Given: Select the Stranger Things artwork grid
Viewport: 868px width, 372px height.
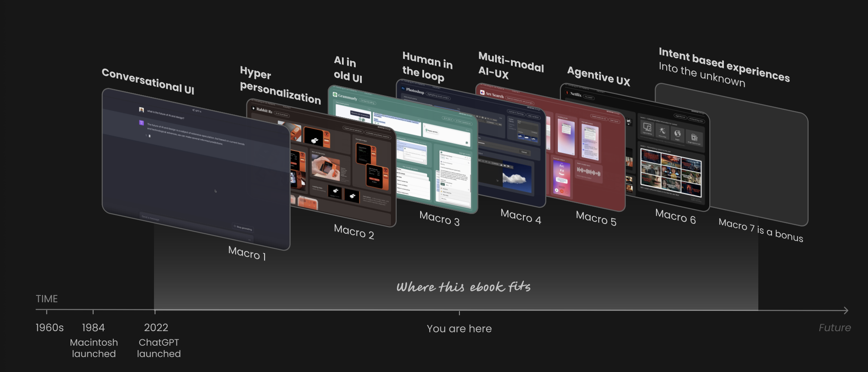Looking at the screenshot, I should coord(671,172).
